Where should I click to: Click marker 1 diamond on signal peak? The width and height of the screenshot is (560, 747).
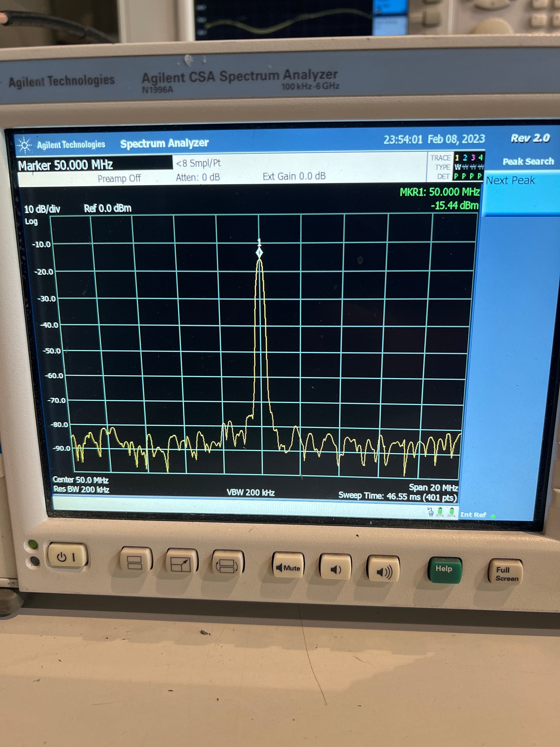259,253
